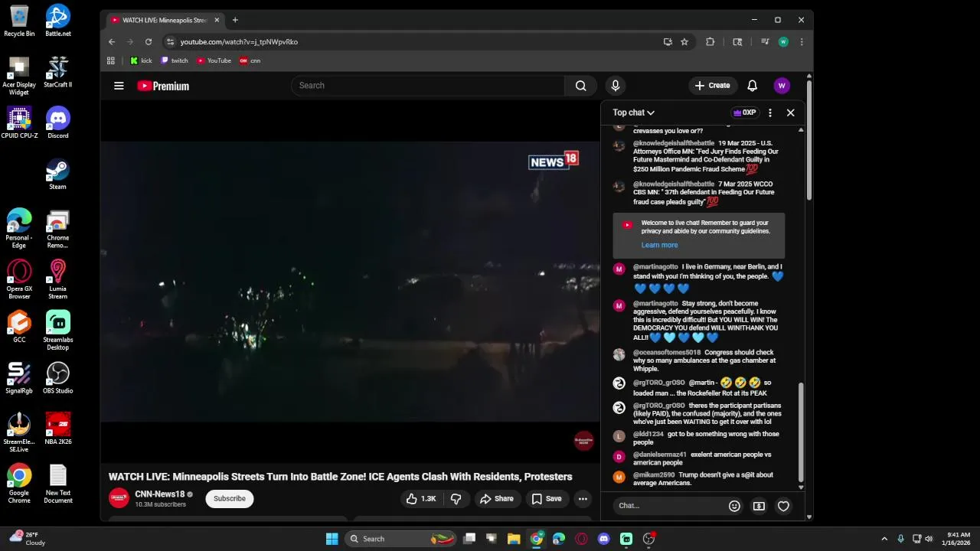Open Discord desktop shortcut
980x551 pixels.
(x=58, y=122)
